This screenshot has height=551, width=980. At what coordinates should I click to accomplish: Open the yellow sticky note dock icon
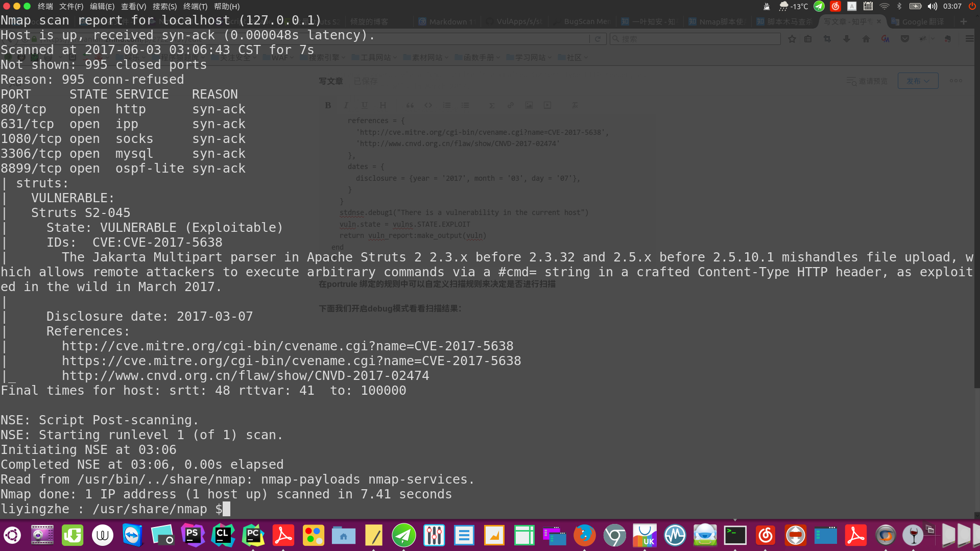[x=374, y=535]
